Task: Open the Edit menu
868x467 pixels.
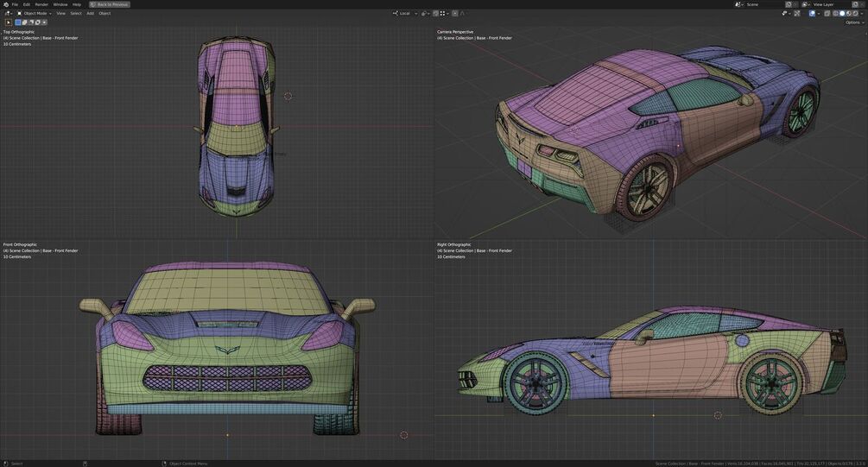Action: (27, 4)
